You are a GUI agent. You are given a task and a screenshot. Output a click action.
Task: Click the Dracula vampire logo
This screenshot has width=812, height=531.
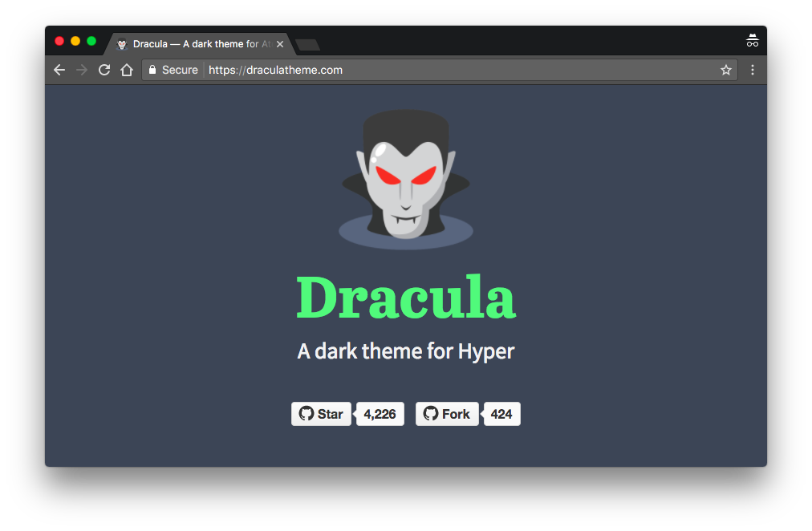[406, 179]
